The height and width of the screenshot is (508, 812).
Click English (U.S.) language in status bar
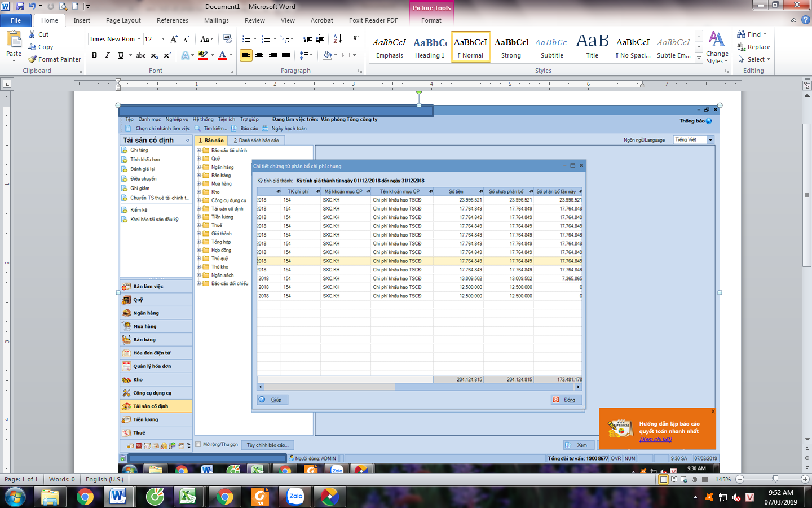click(104, 479)
